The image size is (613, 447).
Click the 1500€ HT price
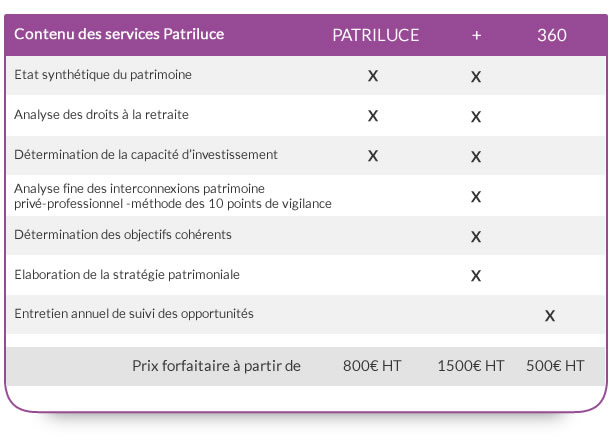471,366
